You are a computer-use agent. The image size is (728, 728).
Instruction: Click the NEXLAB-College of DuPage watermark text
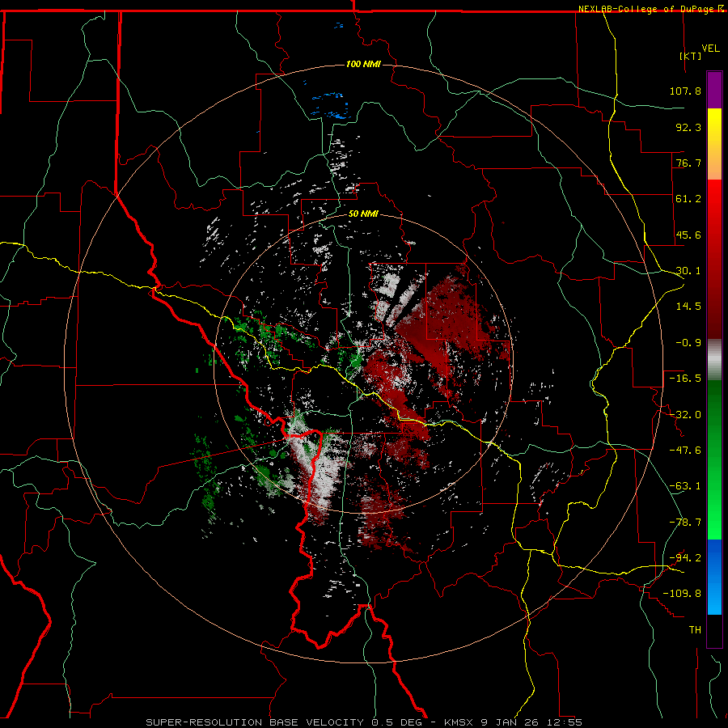coord(646,9)
